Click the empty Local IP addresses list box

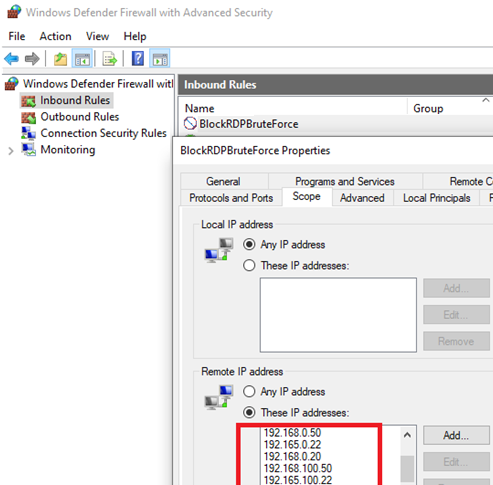[x=338, y=315]
